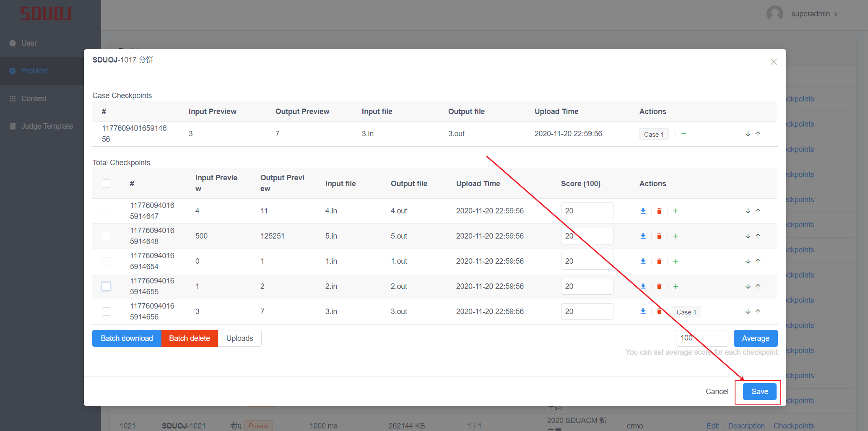The image size is (868, 431).
Task: Cancel the checkpoint dialog
Action: [x=717, y=392]
